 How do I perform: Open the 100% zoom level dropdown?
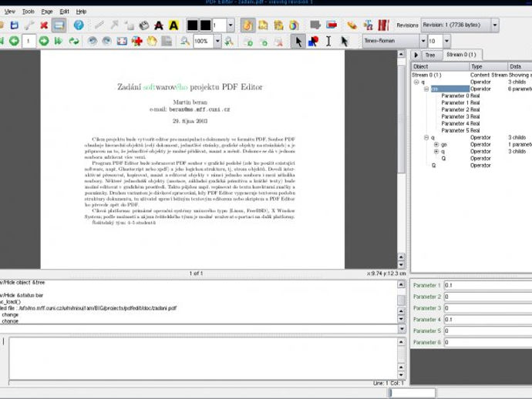[217, 42]
